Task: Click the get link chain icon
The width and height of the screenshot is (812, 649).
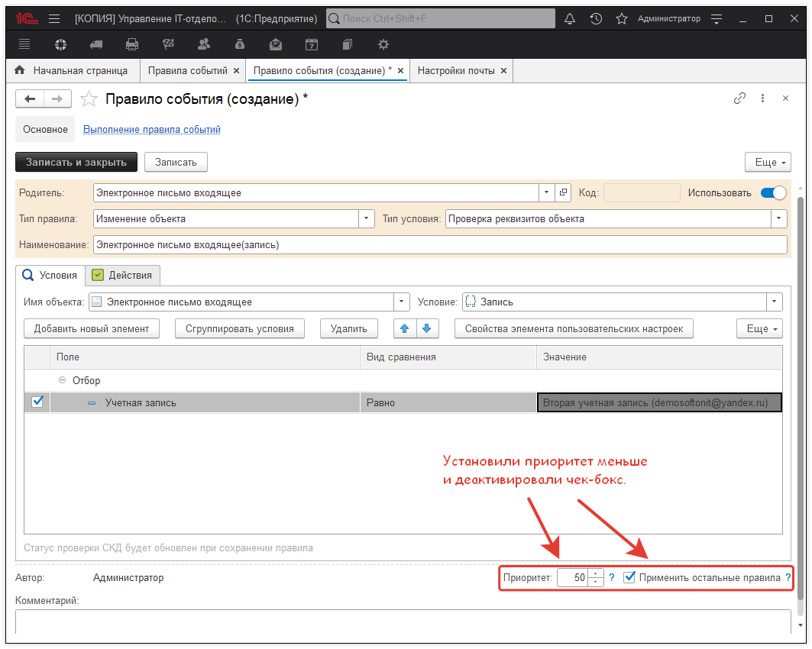Action: pyautogui.click(x=739, y=98)
